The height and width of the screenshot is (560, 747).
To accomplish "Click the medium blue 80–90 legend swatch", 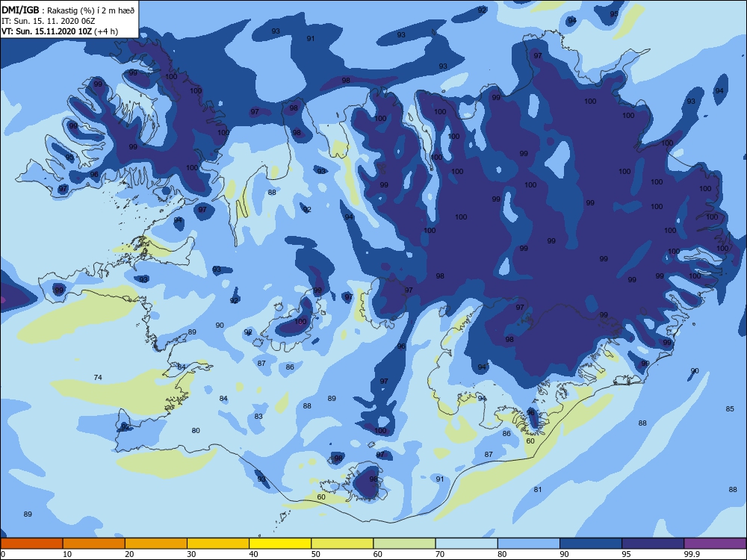I will 529,544.
